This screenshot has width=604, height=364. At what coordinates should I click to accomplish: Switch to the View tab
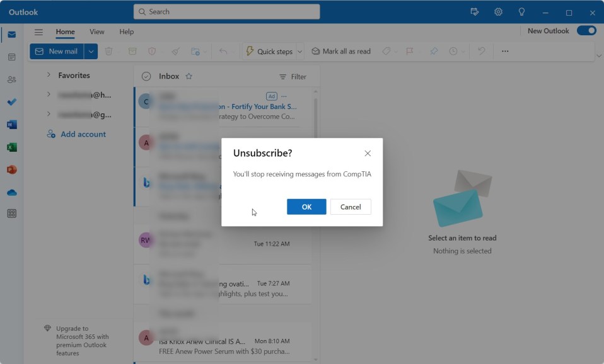click(x=96, y=31)
